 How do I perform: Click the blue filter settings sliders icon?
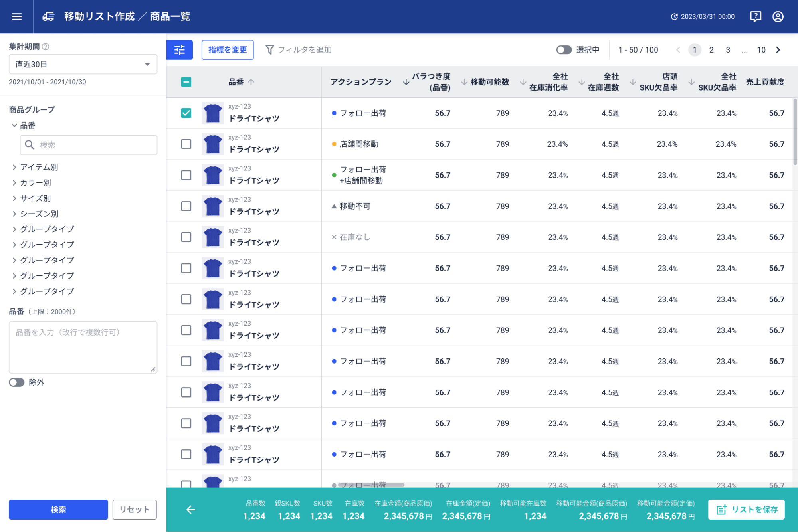pos(180,50)
